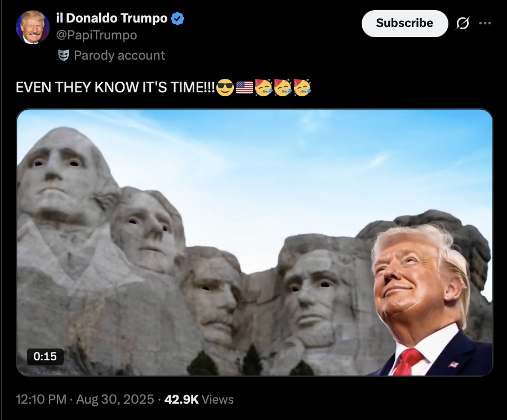Click the parody mask icon
This screenshot has height=420, width=507.
pyautogui.click(x=64, y=55)
